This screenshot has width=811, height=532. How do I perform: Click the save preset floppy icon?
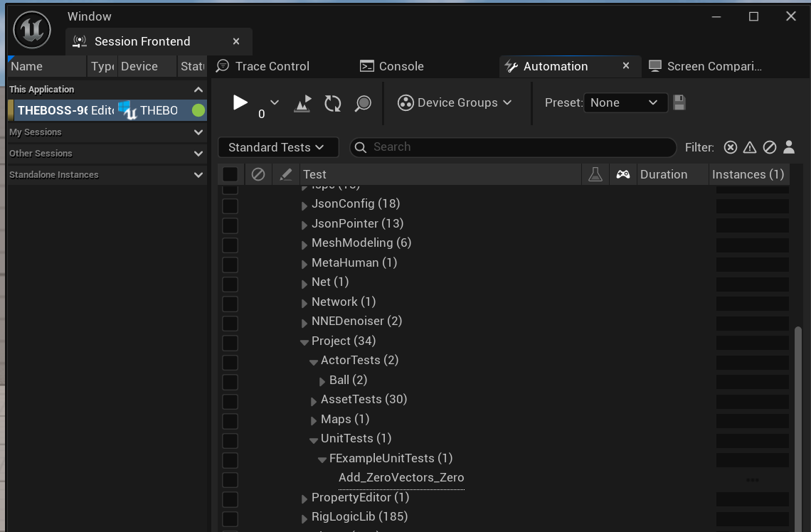[x=679, y=102]
